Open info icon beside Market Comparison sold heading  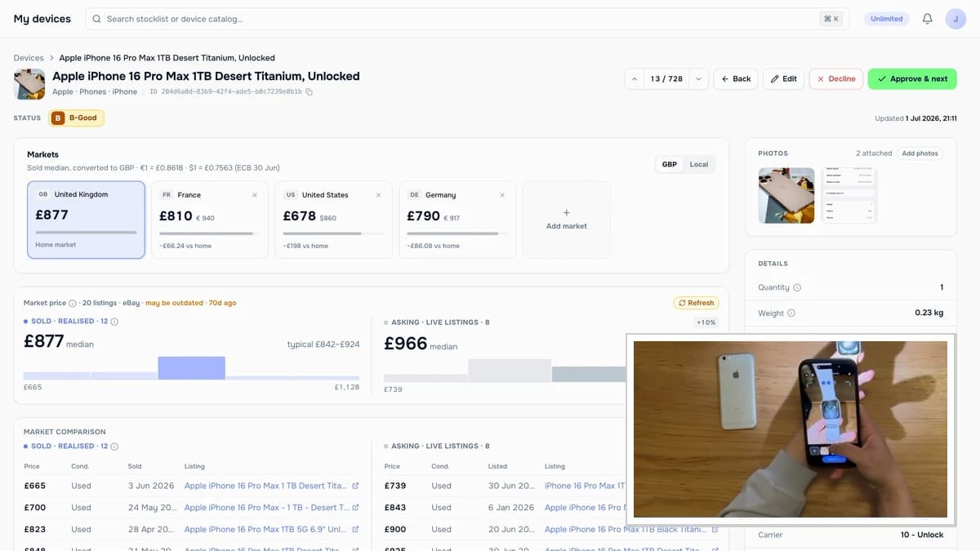114,447
